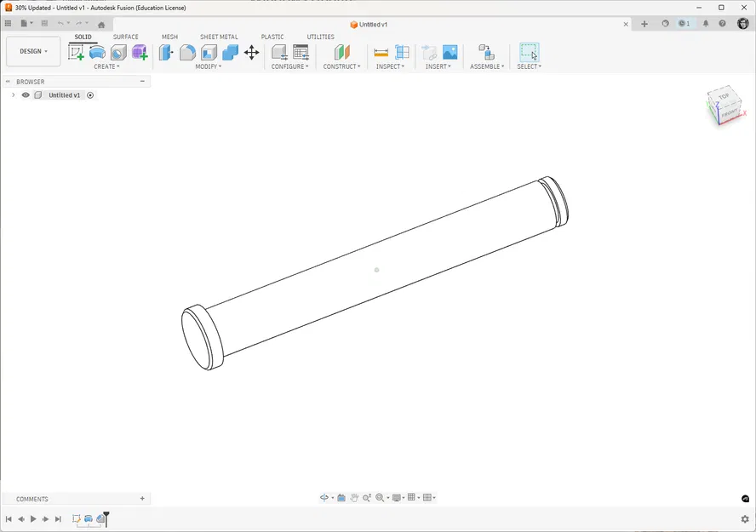The height and width of the screenshot is (532, 756).
Task: Select the Orbit tool in navigation bar
Action: point(324,497)
